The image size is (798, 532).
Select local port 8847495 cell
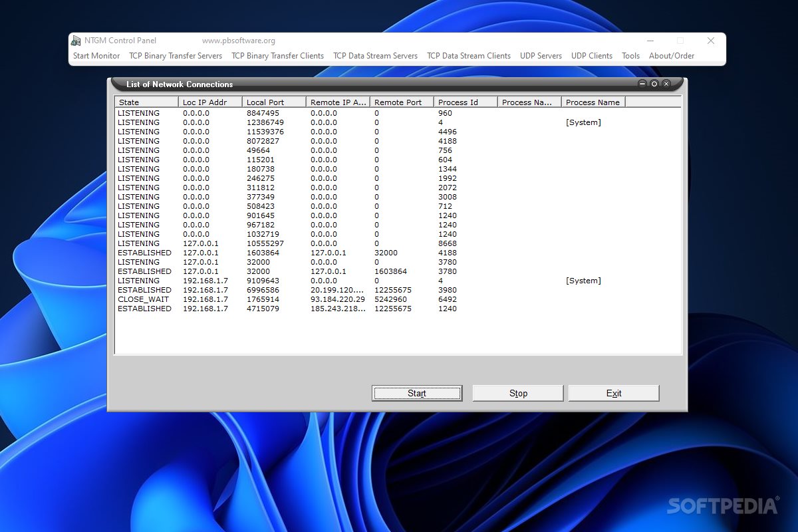tap(263, 113)
